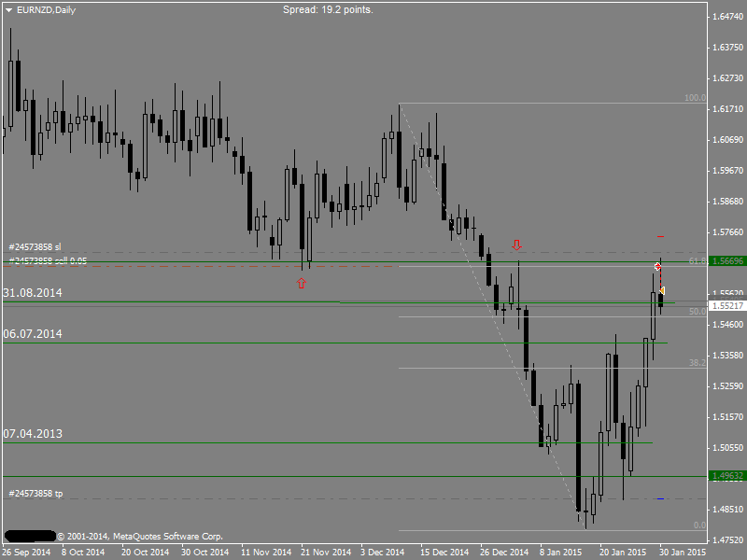Click the 20 Oct 2014 date label

(146, 553)
